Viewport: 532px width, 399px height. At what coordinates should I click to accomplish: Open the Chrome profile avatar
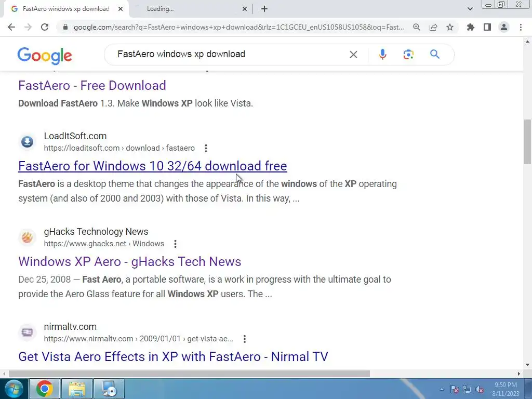tap(504, 27)
